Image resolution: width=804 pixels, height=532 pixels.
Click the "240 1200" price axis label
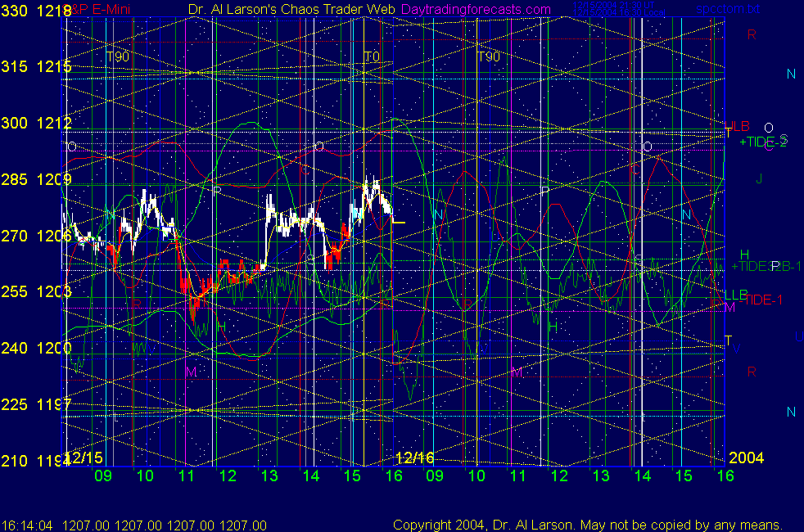tap(36, 348)
